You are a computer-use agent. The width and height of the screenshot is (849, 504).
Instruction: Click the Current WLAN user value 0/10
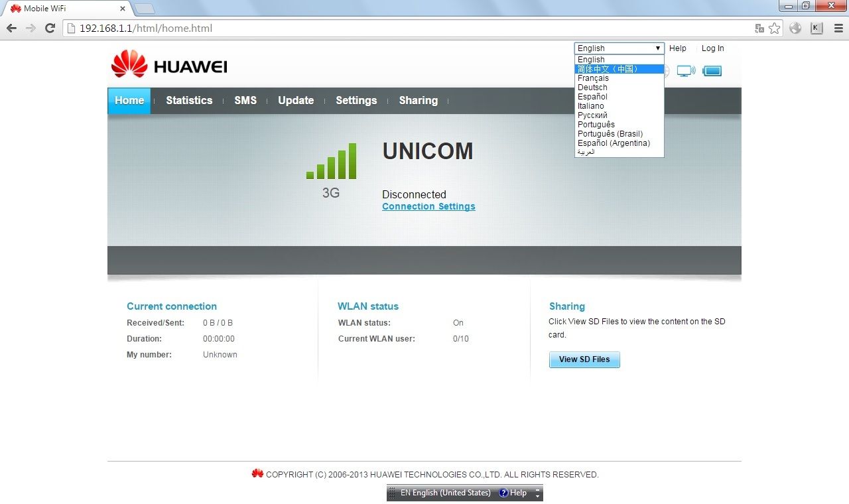pos(461,339)
